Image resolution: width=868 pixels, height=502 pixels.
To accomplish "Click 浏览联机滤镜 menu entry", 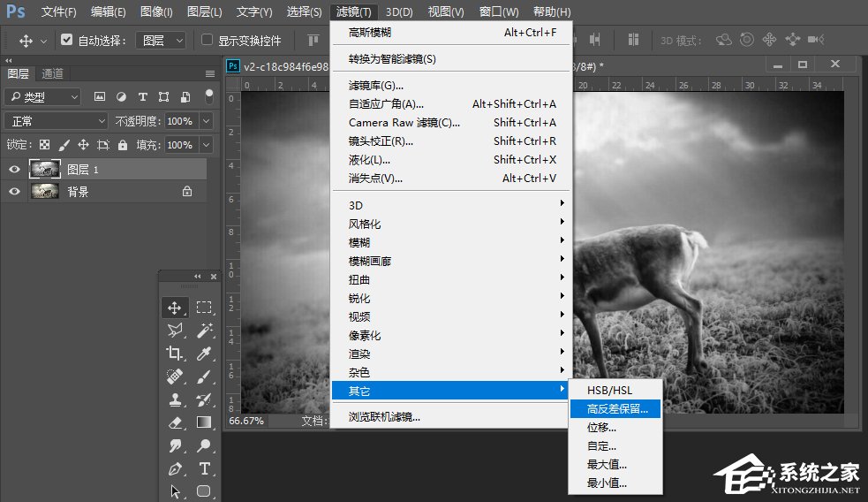I will (384, 417).
